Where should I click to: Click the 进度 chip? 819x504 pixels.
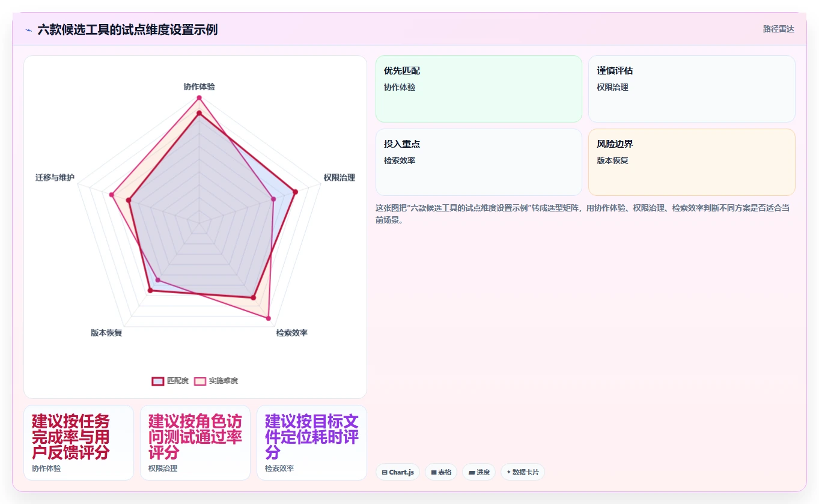[x=479, y=472]
